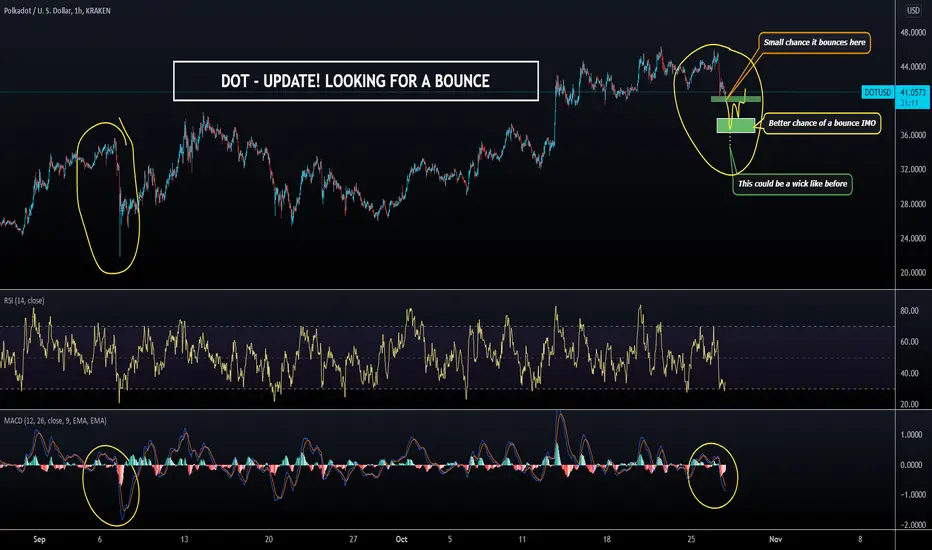Click the 36.0000 price axis label

pos(913,136)
